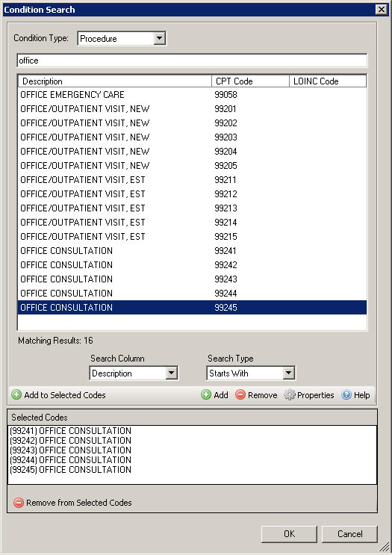Open the Condition Type dropdown arrow
The height and width of the screenshot is (555, 392).
[x=160, y=38]
